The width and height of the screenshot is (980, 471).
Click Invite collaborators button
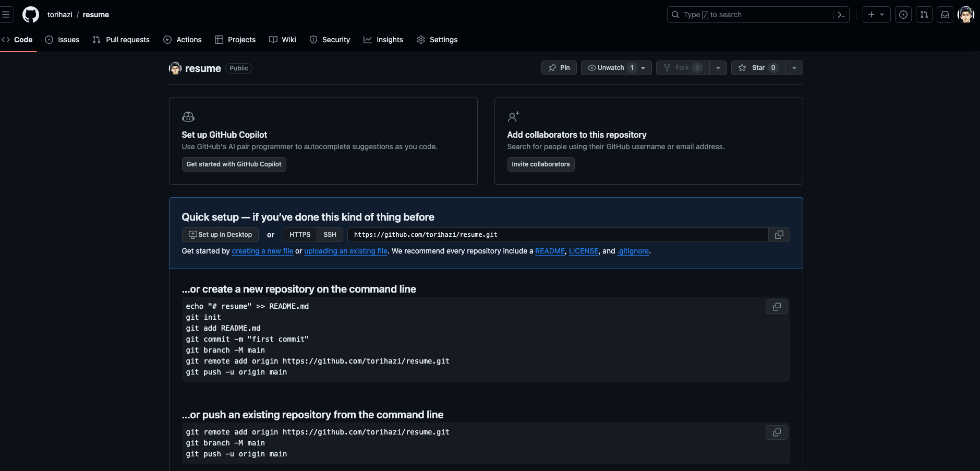541,164
